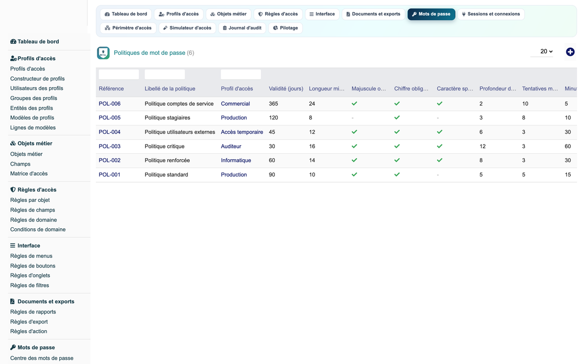Open Simulateur d'accès tab
The image size is (588, 364).
[x=187, y=28]
